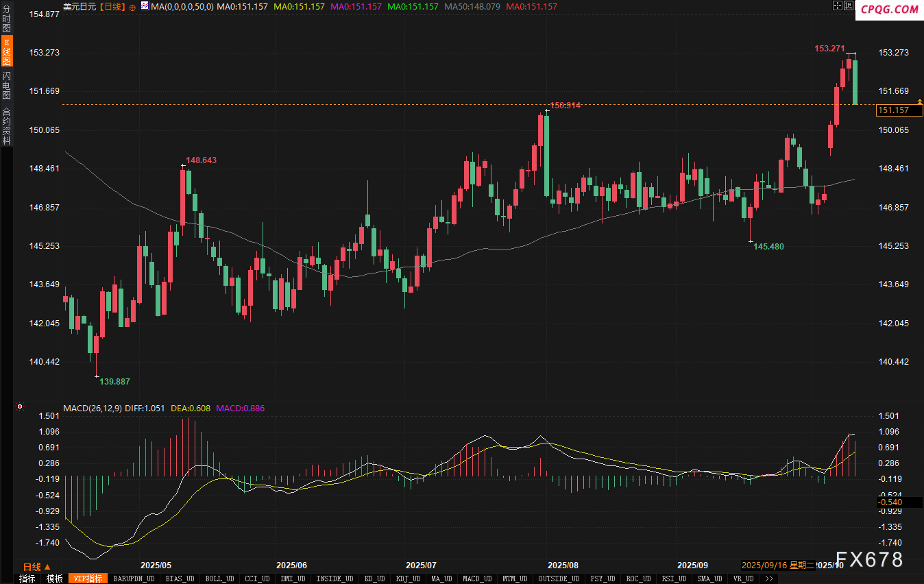Select the K线图 side tab
924x584 pixels.
[x=7, y=51]
